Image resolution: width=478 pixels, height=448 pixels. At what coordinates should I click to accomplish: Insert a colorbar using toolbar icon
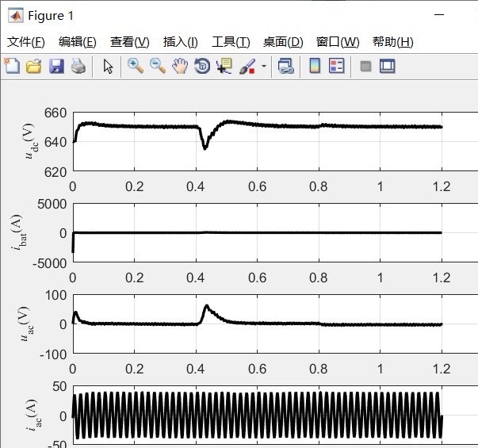315,66
